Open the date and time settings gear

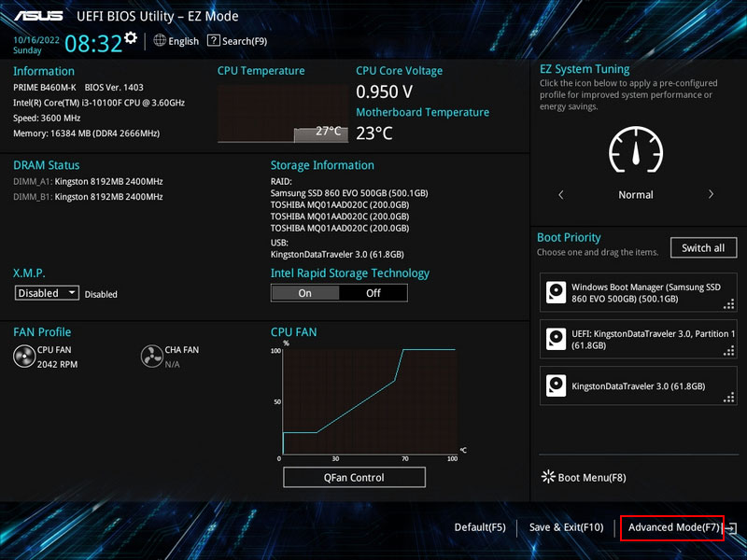tap(131, 37)
